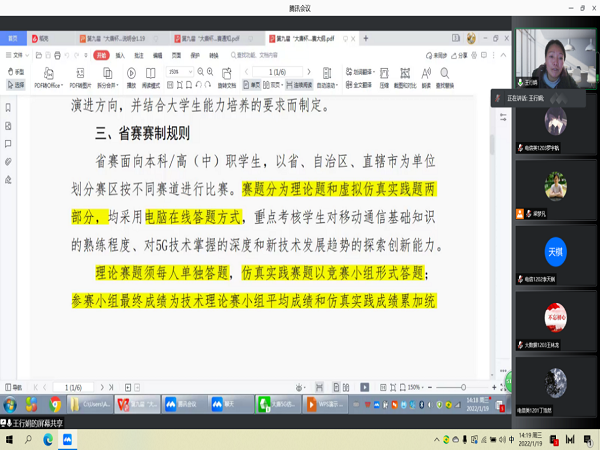This screenshot has height=450, width=600.
Task: Open the 150% zoom menu in the status bar
Action: 415,388
